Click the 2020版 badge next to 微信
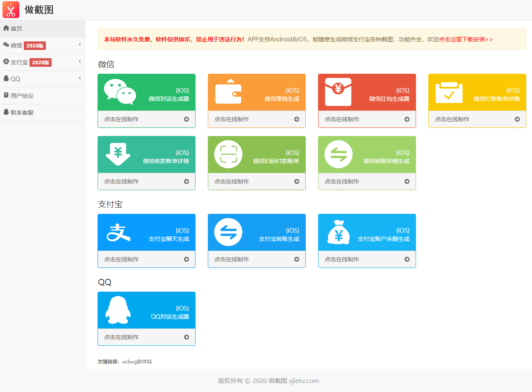The height and width of the screenshot is (392, 532). pyautogui.click(x=35, y=45)
